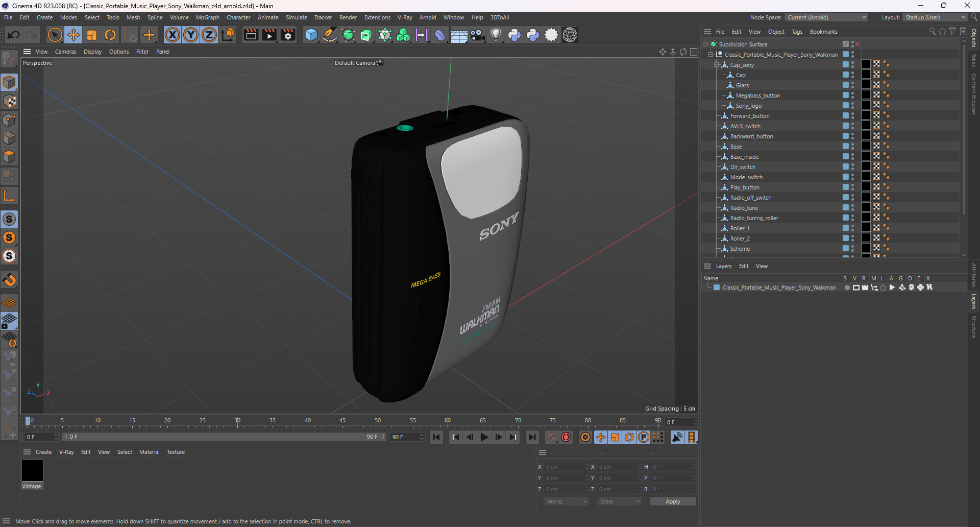Click frame 45 on the timeline ruler
Viewport: 980px width, 527px height.
[342, 421]
